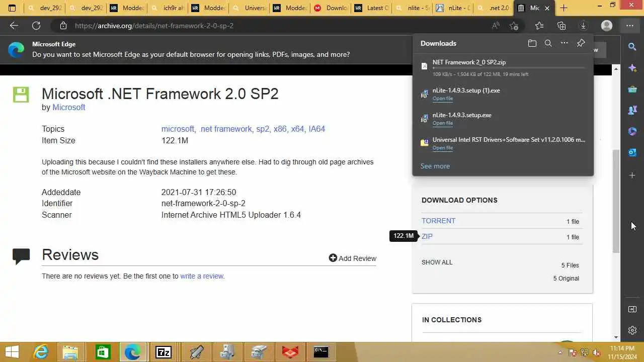Select NET Framework 2_0 SP2.zip download entry

tap(503, 68)
